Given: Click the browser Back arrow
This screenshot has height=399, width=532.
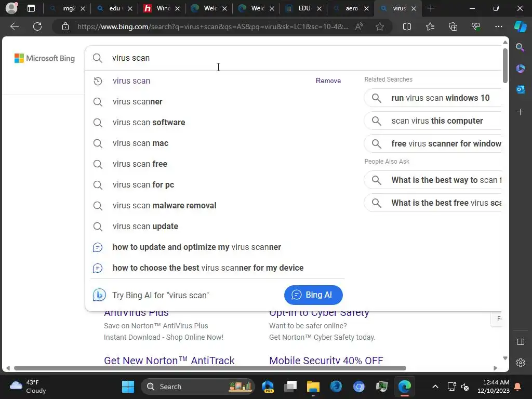Looking at the screenshot, I should click(x=14, y=26).
